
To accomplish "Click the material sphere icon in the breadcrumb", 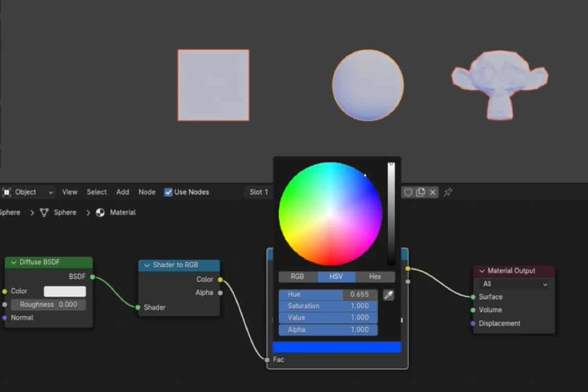I will [99, 212].
